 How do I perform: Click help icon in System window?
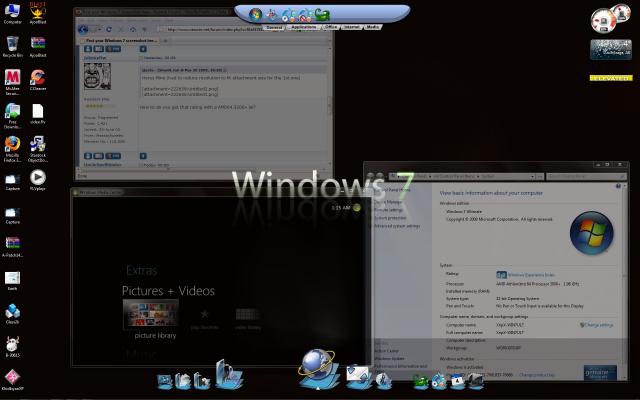[x=618, y=186]
